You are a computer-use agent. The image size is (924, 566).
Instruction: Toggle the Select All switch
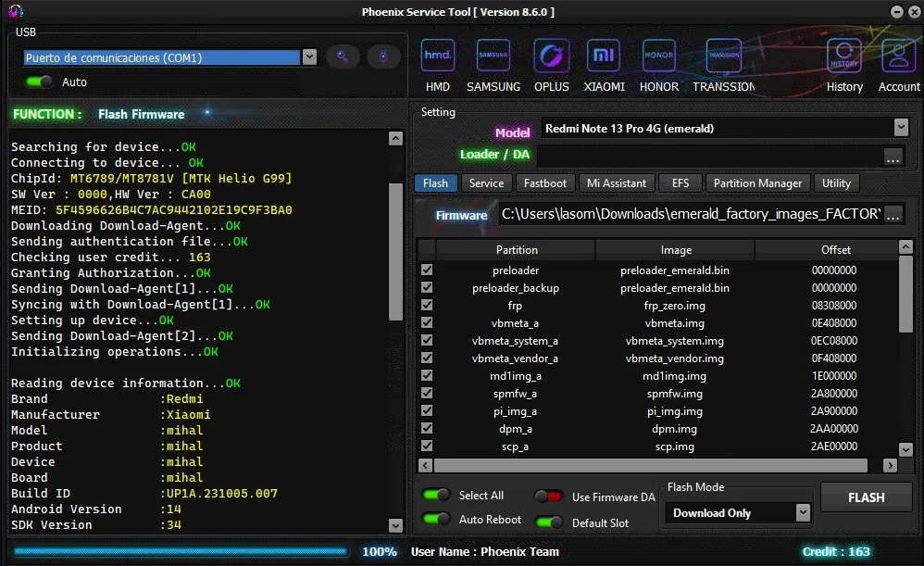(437, 495)
